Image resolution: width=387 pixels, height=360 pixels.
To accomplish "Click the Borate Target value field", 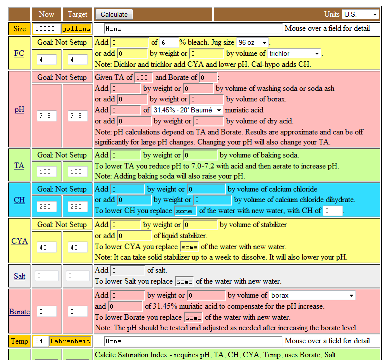I will [77, 311].
